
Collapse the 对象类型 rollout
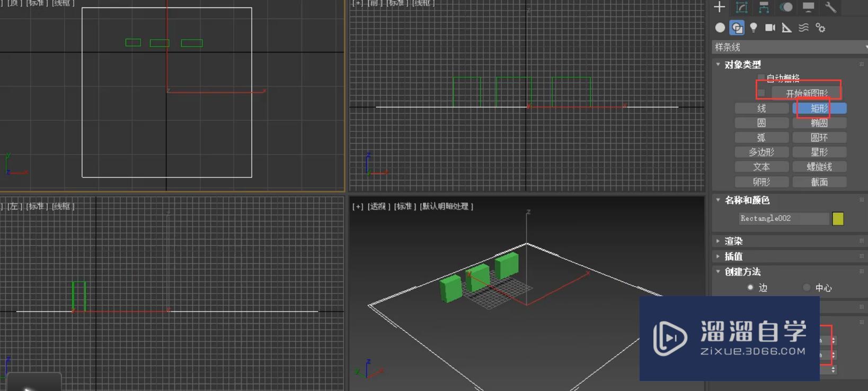coord(718,64)
